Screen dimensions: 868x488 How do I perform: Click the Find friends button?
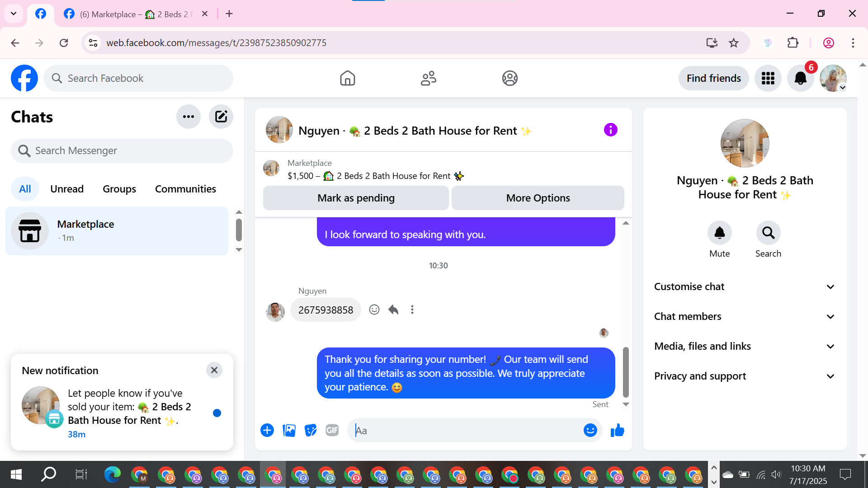(x=713, y=78)
